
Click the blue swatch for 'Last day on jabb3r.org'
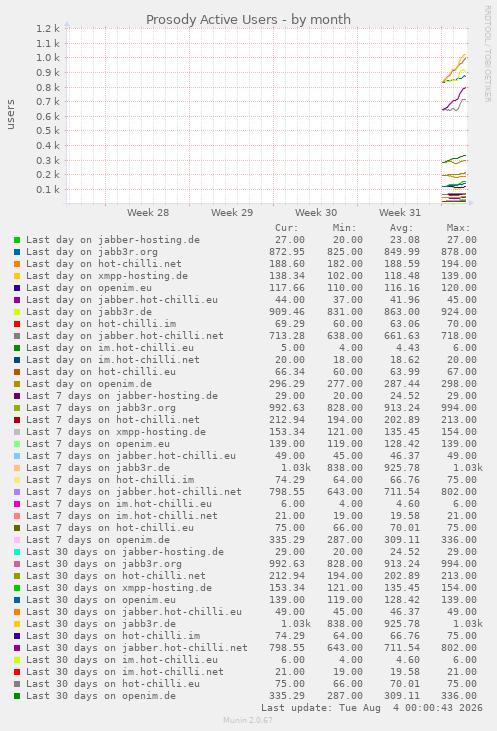point(17,252)
